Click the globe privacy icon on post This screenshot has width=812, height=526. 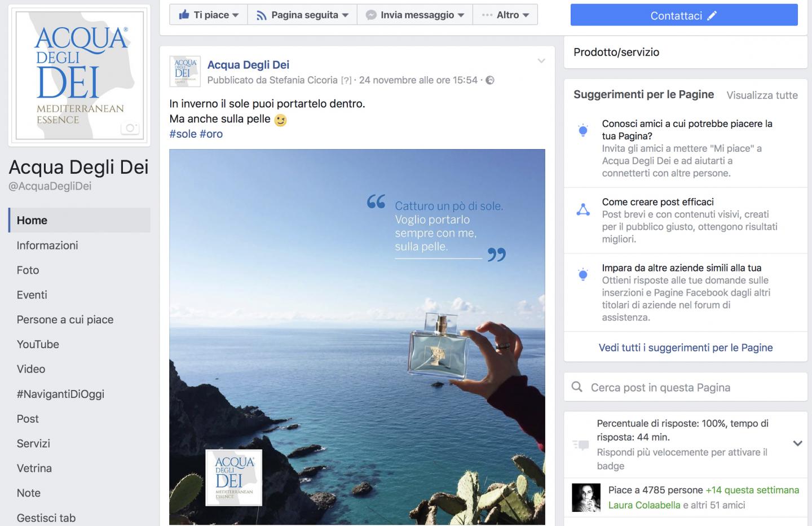(x=490, y=80)
